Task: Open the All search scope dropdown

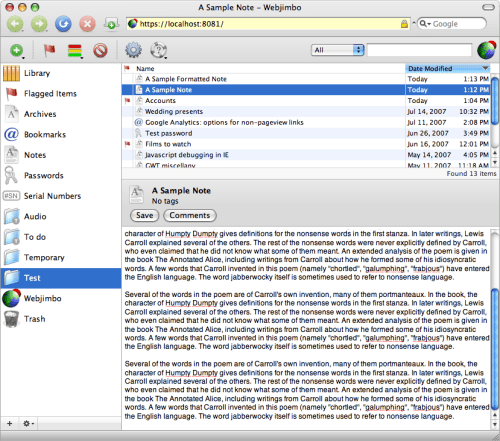Action: [x=337, y=50]
